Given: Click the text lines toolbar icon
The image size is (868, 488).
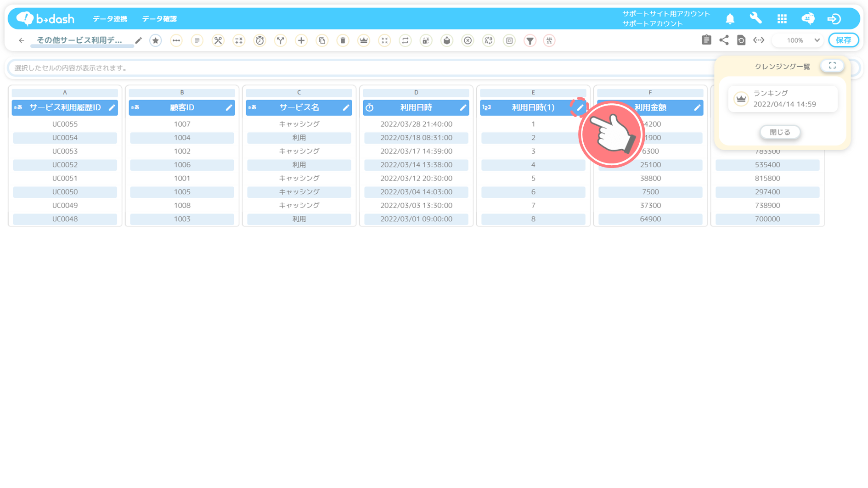Looking at the screenshot, I should (197, 40).
